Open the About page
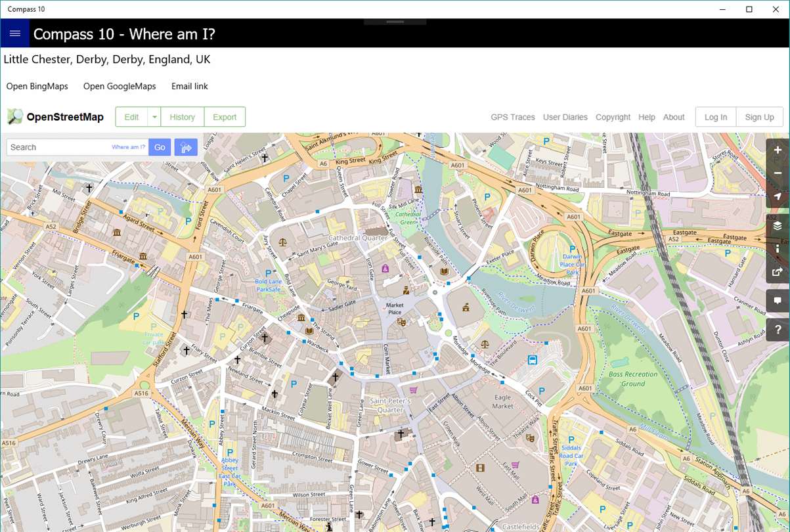Screen dimensions: 790x532 click(x=674, y=117)
